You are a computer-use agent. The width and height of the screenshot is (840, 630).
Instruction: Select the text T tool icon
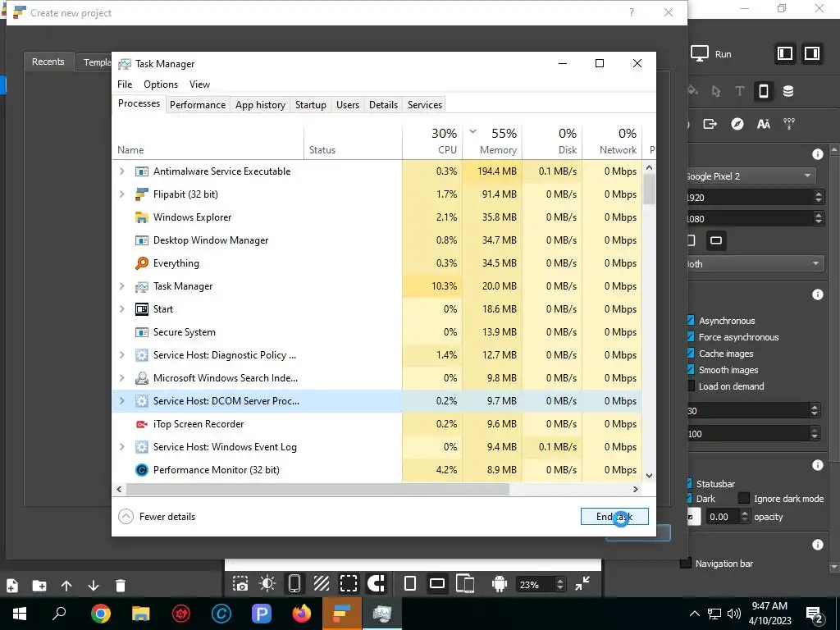[740, 91]
